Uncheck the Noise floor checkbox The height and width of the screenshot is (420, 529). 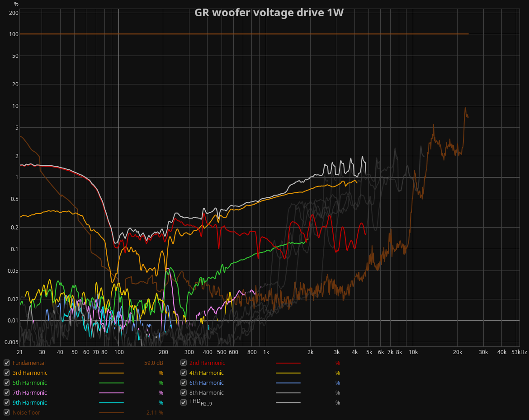click(x=7, y=412)
